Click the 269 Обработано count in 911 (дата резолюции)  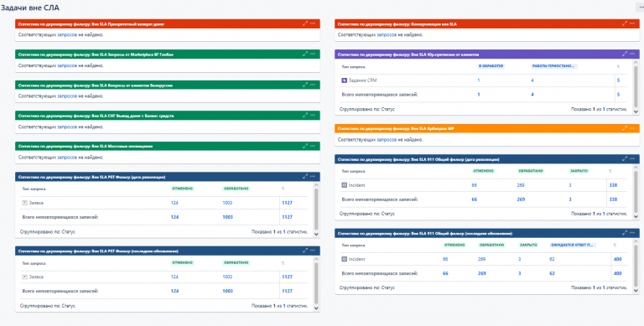click(521, 185)
